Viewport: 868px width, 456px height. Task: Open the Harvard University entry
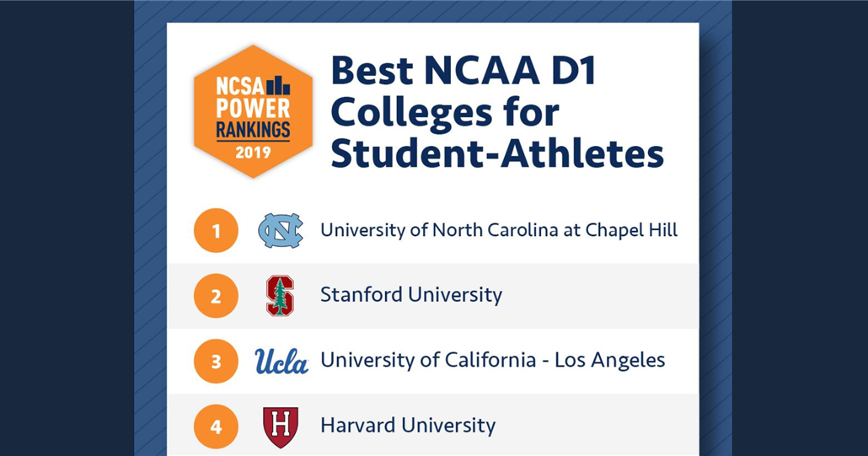(408, 426)
